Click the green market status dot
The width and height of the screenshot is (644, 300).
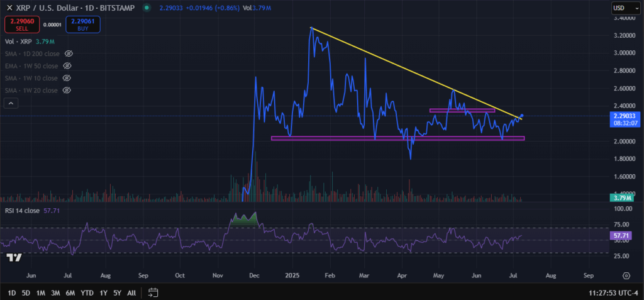[146, 8]
